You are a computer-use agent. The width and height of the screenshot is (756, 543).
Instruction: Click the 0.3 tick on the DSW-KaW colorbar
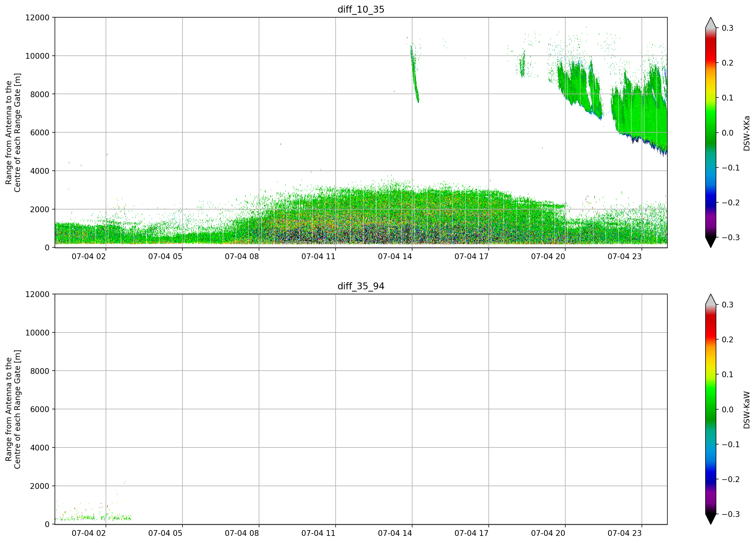[727, 305]
